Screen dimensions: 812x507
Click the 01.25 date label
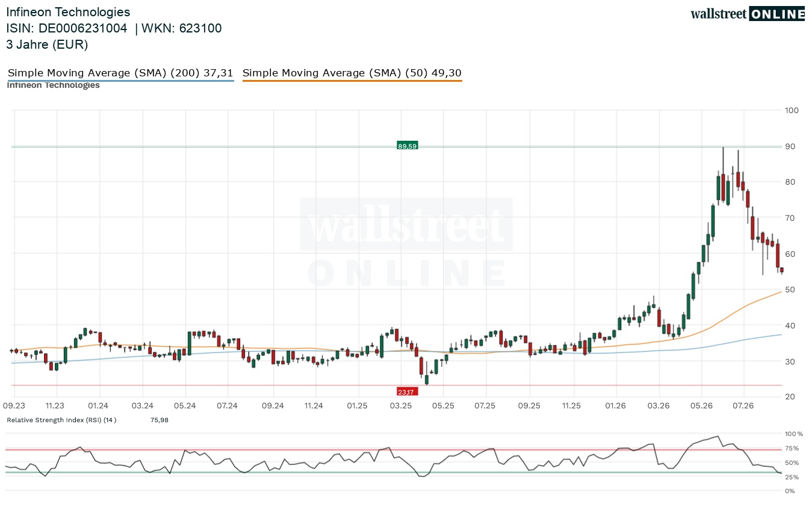[357, 406]
